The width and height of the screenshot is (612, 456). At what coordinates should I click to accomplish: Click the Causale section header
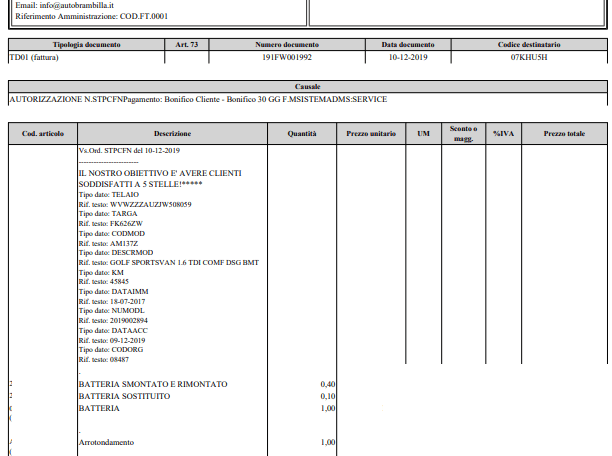[307, 87]
